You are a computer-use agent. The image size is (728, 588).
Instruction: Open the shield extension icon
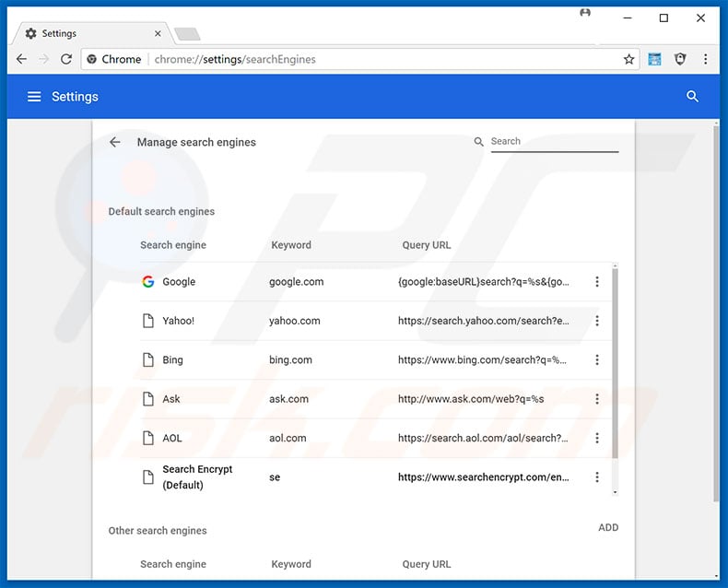(680, 59)
